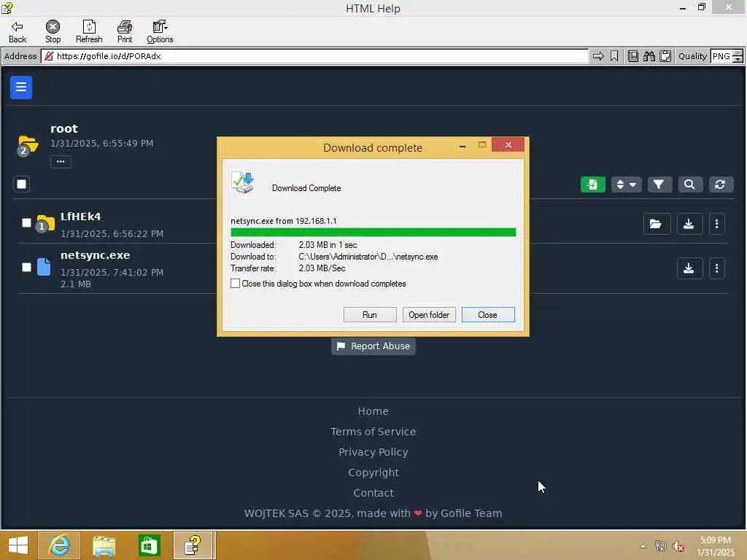Launch Internet Explorer from the taskbar
The height and width of the screenshot is (560, 747).
click(x=59, y=545)
